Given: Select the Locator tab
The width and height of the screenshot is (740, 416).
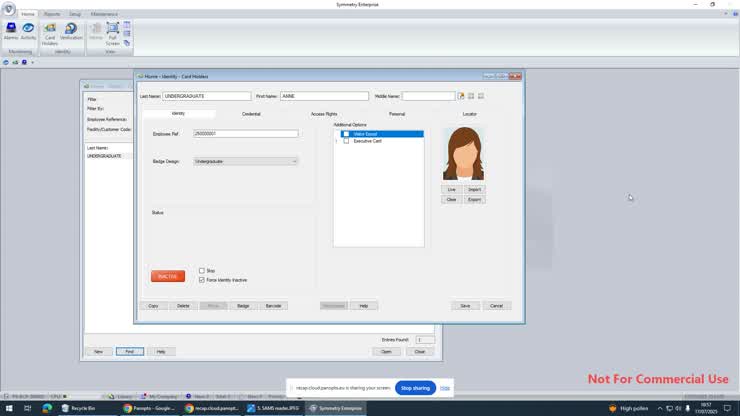Looking at the screenshot, I should (470, 114).
